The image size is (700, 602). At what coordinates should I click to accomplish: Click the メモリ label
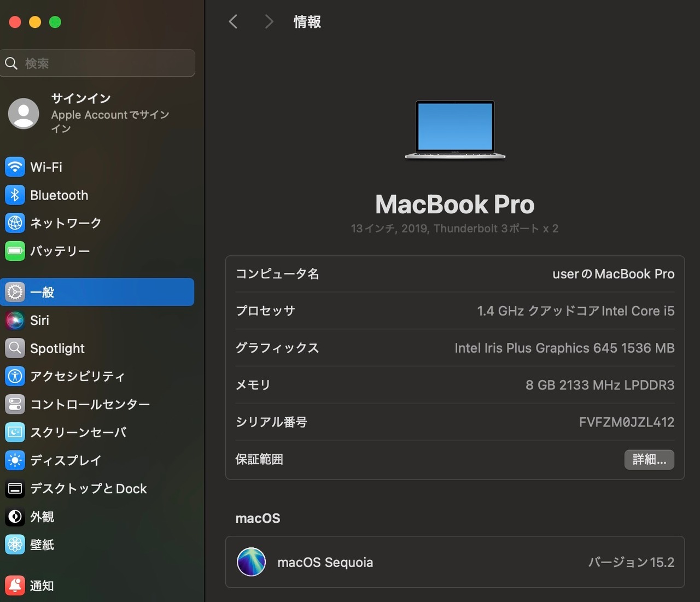tap(253, 385)
